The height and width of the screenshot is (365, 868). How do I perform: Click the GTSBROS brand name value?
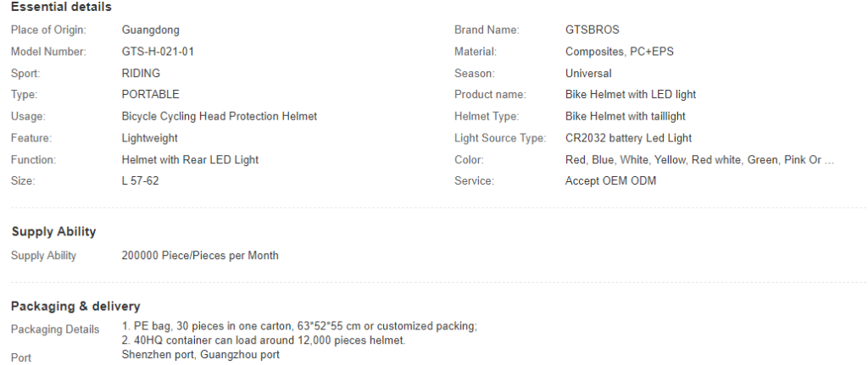593,30
